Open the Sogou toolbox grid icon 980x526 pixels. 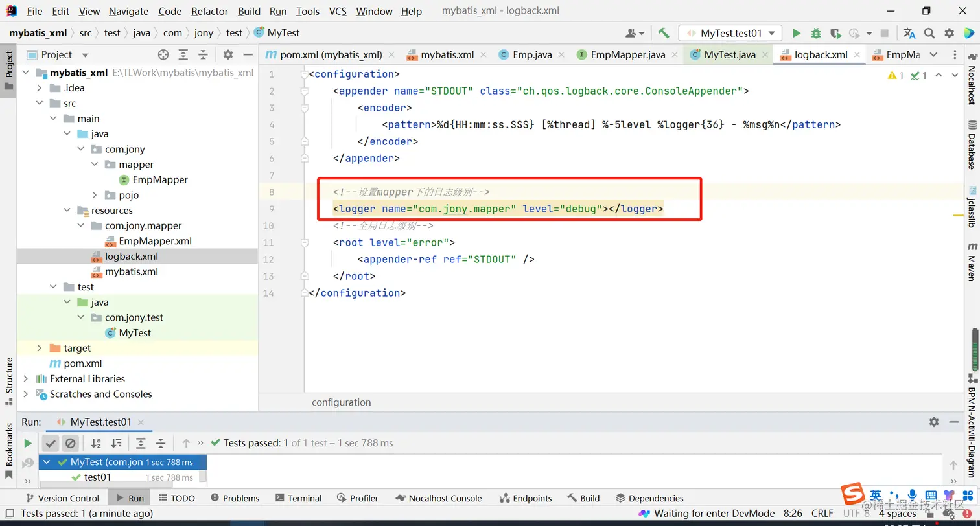pyautogui.click(x=968, y=495)
